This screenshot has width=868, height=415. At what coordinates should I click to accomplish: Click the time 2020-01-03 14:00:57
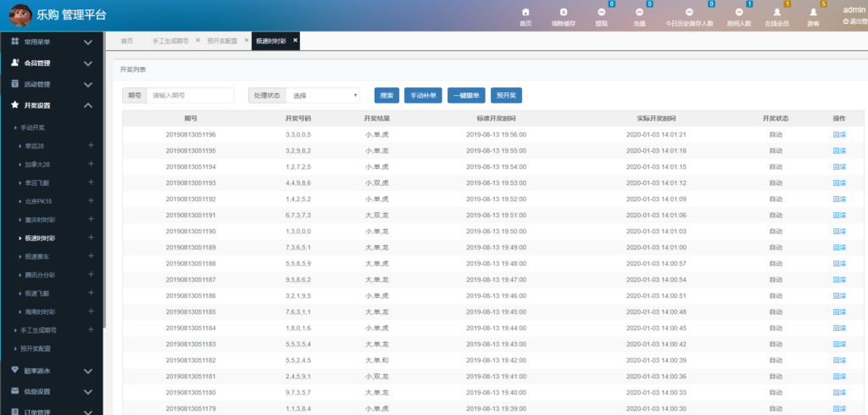[x=656, y=263]
